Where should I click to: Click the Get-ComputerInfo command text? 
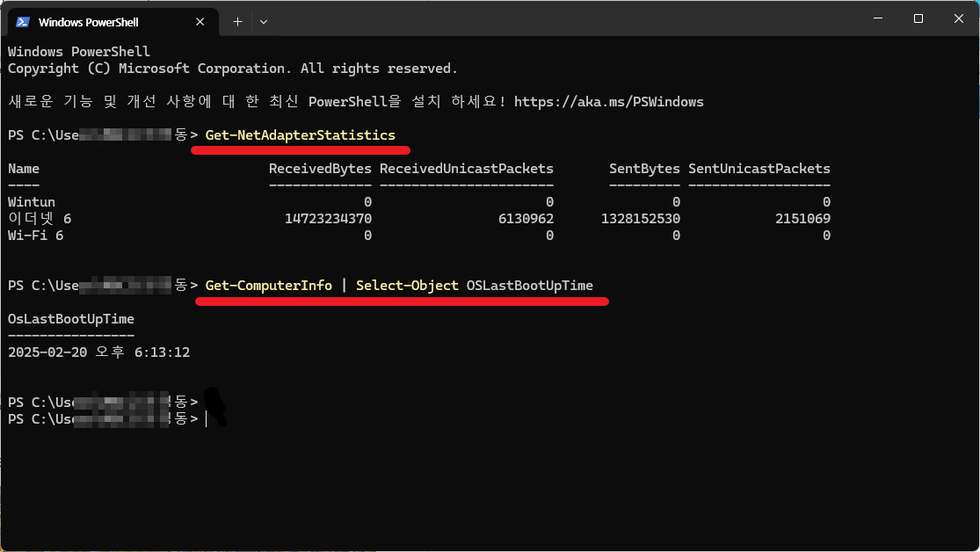pos(268,286)
